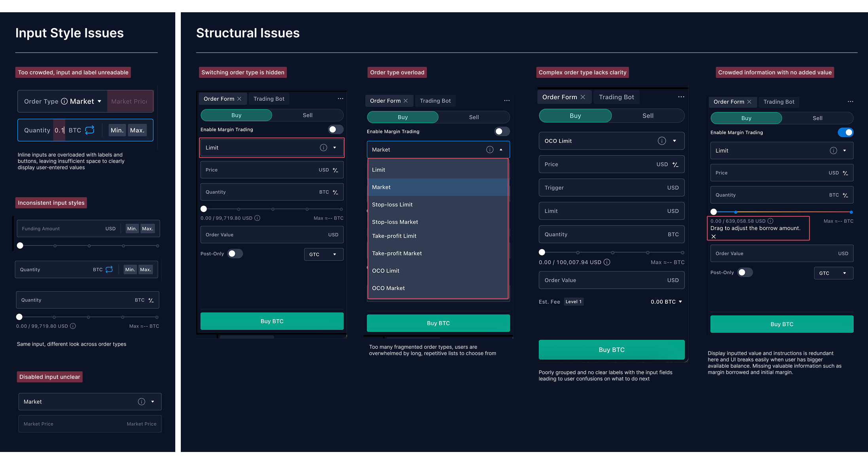Viewport: 868px width, 467px height.
Task: Close the tooltip with the X icon
Action: point(714,236)
